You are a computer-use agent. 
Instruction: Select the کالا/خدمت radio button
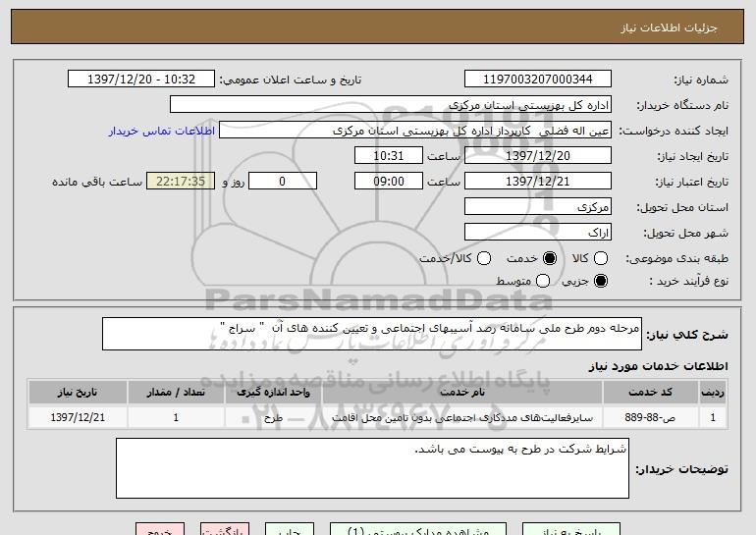point(484,258)
